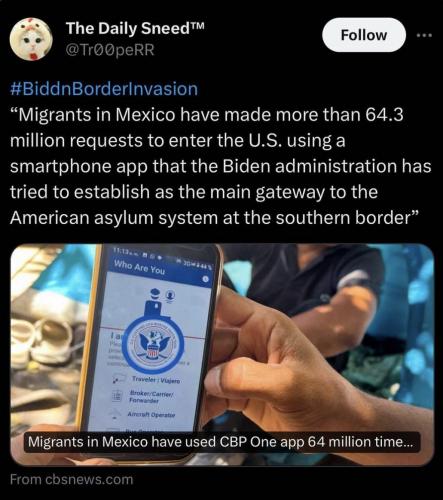Click the Follow button
Image resolution: width=443 pixels, height=500 pixels.
[364, 35]
